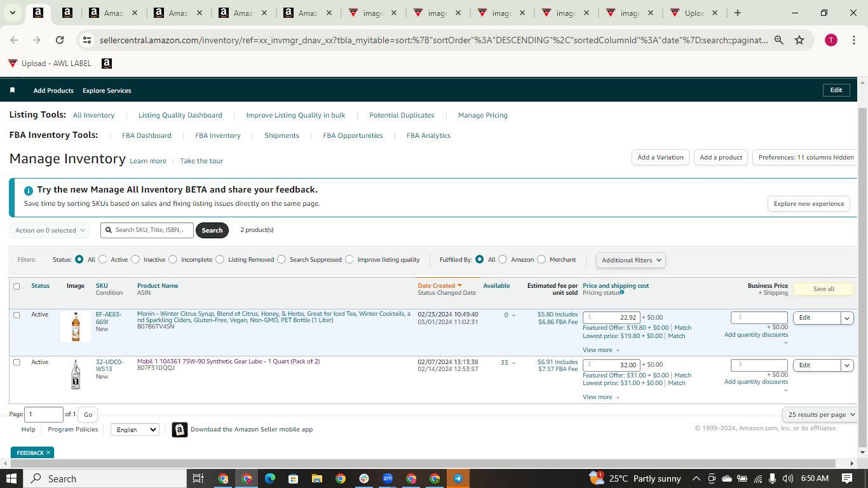Click the Add a Variation button
The image size is (868, 488).
[x=661, y=158]
